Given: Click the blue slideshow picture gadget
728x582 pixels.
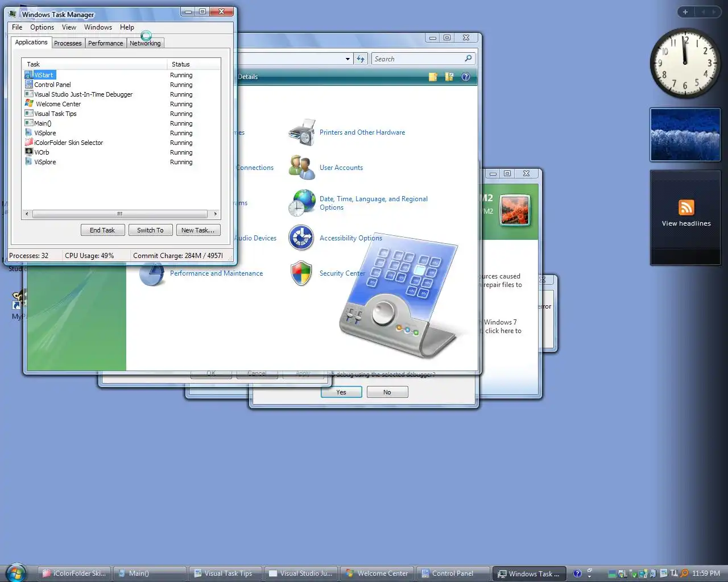Looking at the screenshot, I should [685, 135].
